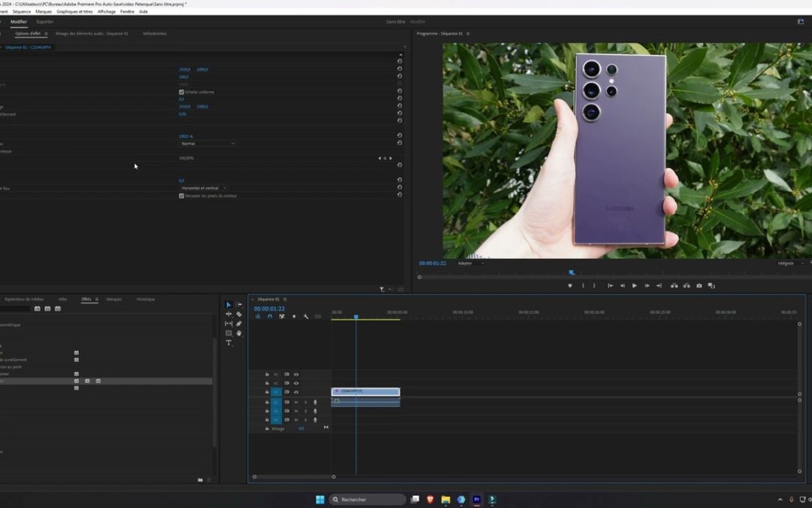The image size is (812, 508).
Task: Open the Séquence menu
Action: pyautogui.click(x=21, y=11)
